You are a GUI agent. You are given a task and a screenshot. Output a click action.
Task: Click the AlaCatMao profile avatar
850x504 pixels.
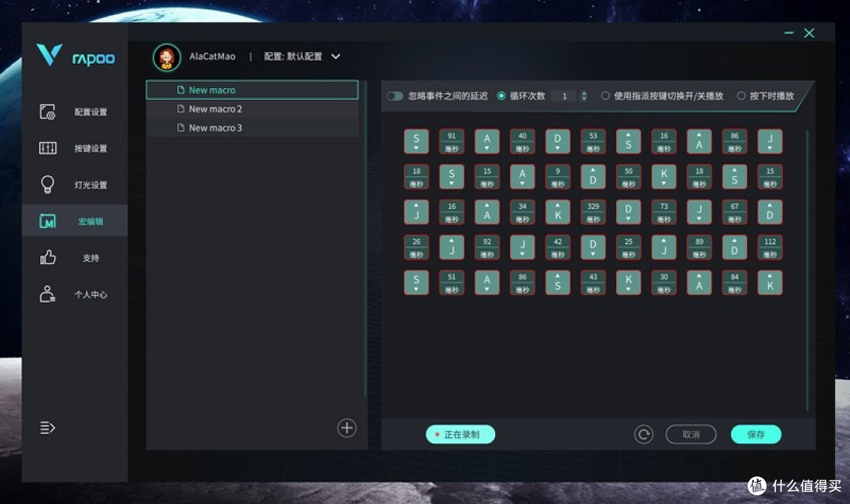tap(167, 56)
